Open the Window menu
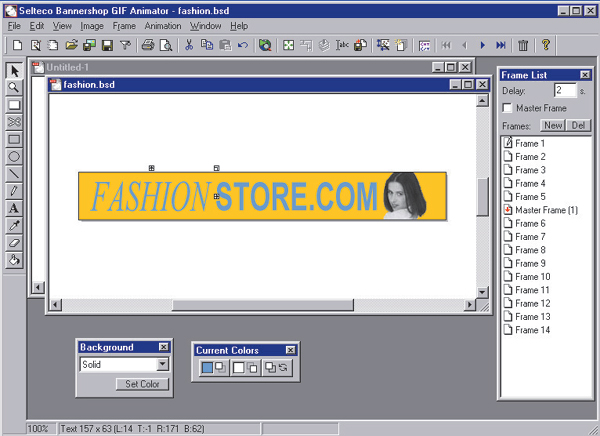This screenshot has width=600, height=436. 205,26
